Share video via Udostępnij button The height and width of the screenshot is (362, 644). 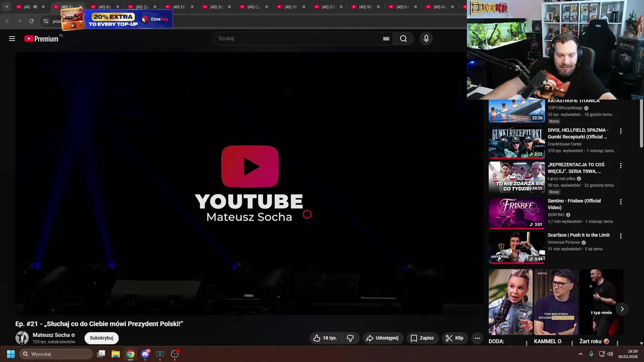click(382, 338)
